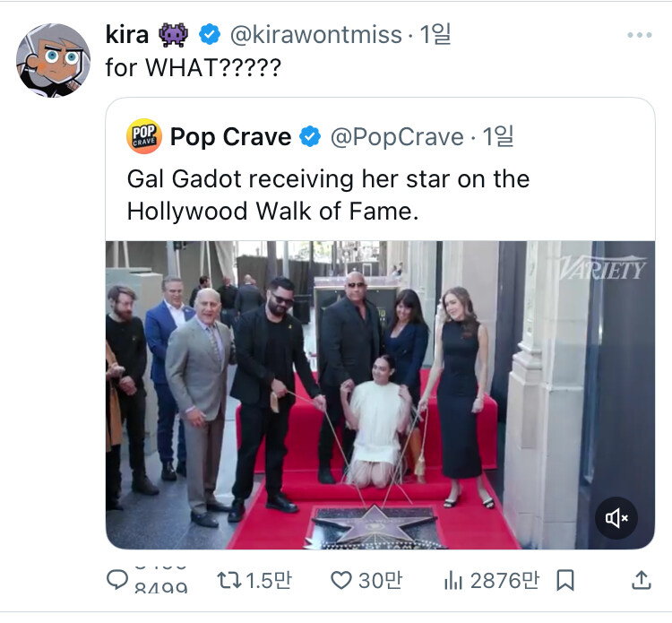This screenshot has width=672, height=623.
Task: Click the reply speech bubble icon
Action: click(x=118, y=581)
